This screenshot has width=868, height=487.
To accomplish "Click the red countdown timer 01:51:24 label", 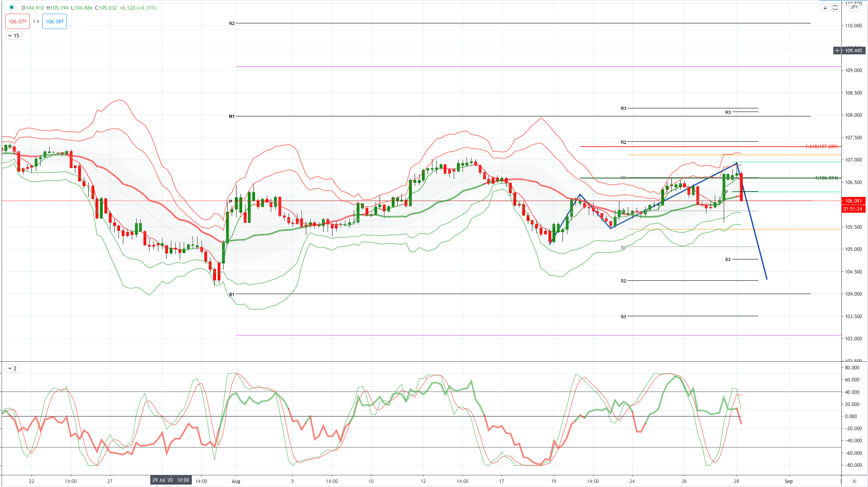I will 853,209.
